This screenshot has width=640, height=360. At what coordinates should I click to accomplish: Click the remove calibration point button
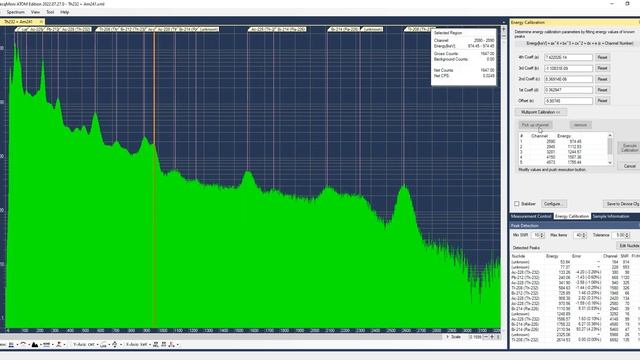(x=580, y=125)
